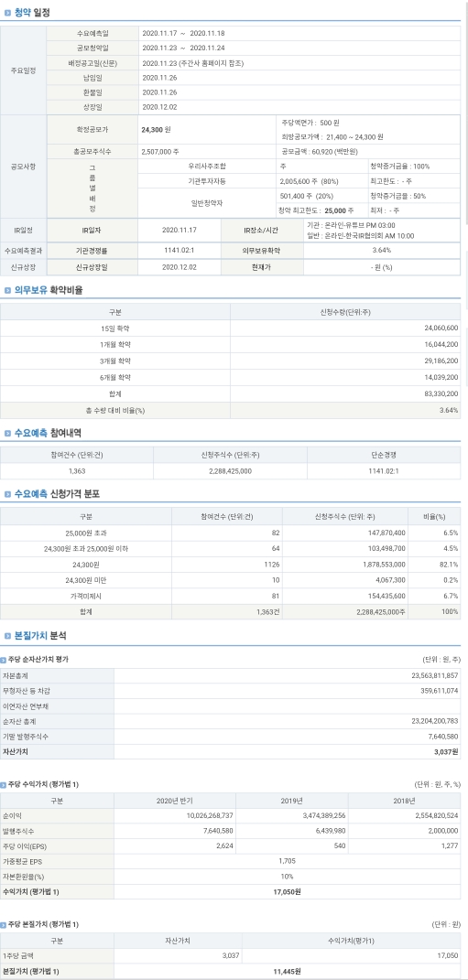
Task: Click the small icon before 주당 순자산가치 평가
Action: (x=3, y=660)
